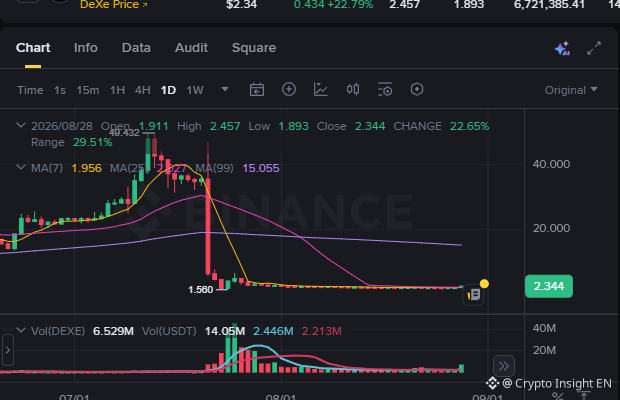Open the DeXe Price link
This screenshot has width=620, height=400.
tap(113, 5)
